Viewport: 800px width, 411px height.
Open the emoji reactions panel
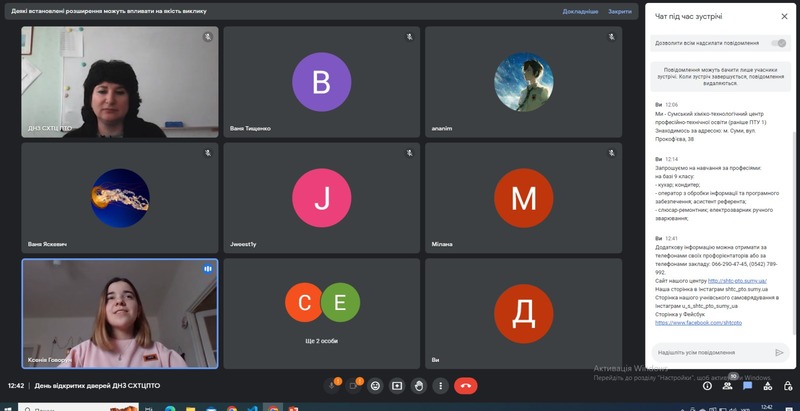[376, 385]
